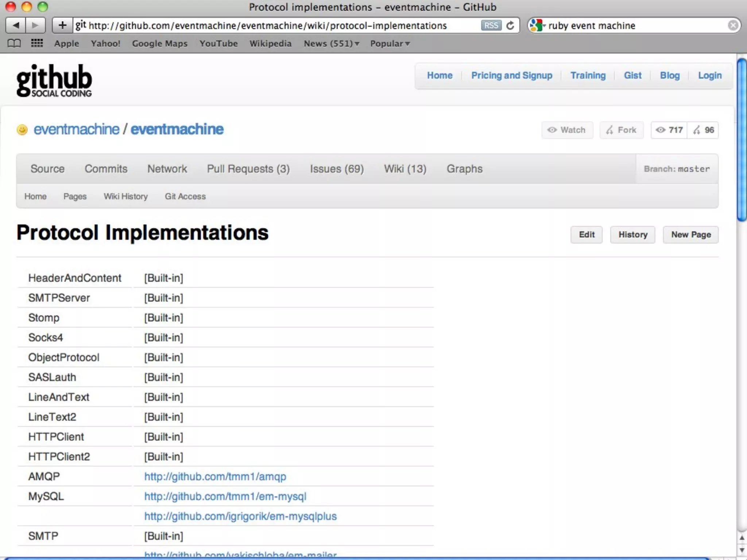Screen dimensions: 747x560
Task: Expand the Popular bookmarks dropdown
Action: point(390,43)
